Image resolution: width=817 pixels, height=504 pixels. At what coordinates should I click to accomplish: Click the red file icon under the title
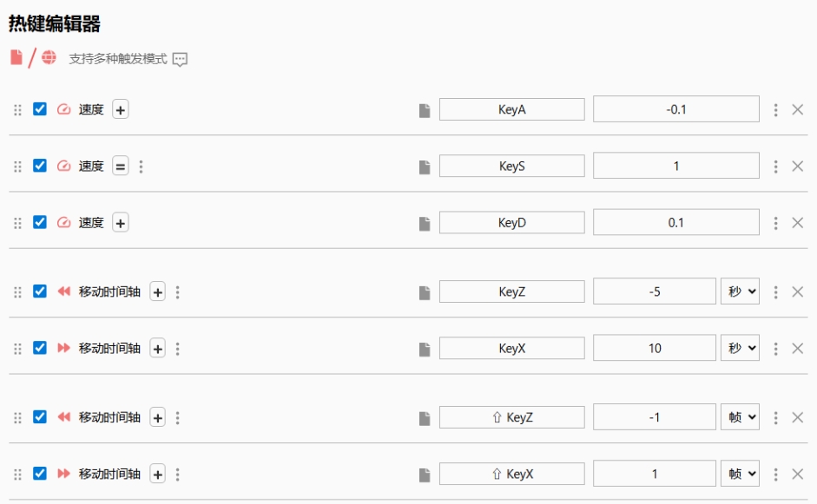pos(16,57)
